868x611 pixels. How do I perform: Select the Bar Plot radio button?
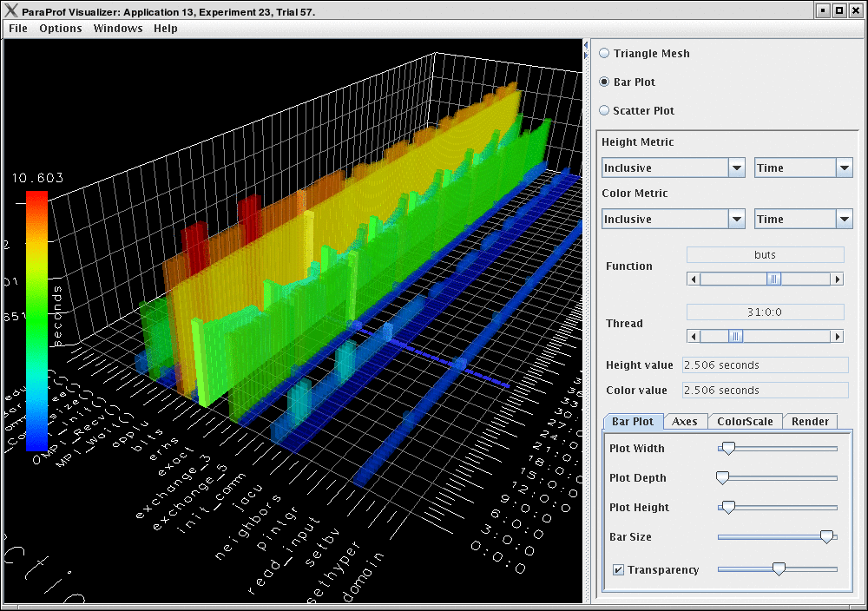604,82
